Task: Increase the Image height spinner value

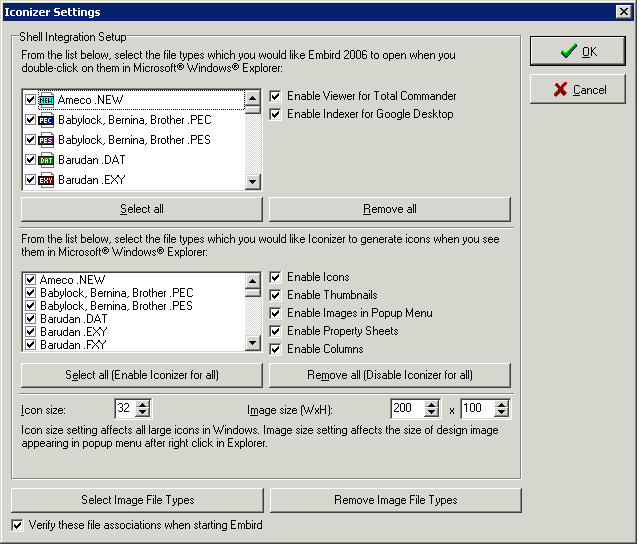Action: pos(502,404)
